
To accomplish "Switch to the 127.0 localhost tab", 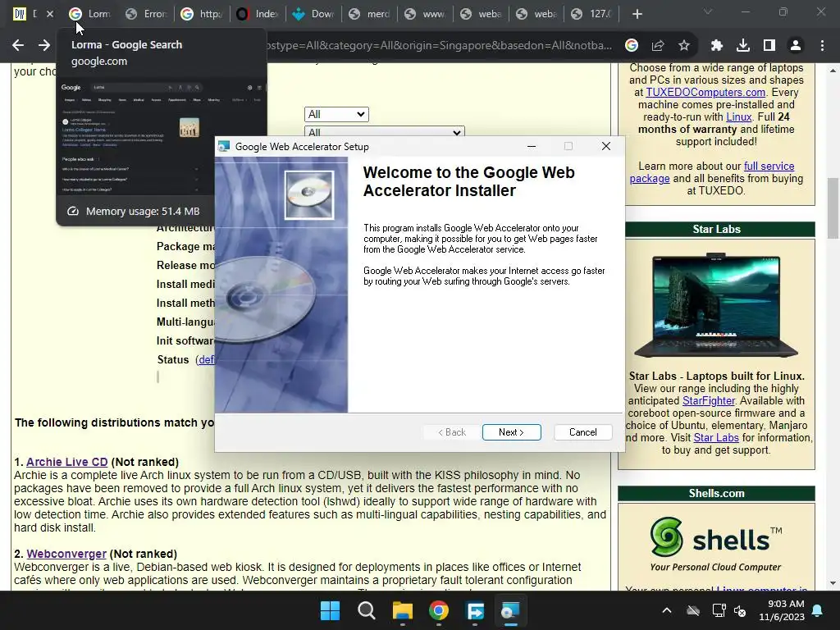I will (592, 14).
